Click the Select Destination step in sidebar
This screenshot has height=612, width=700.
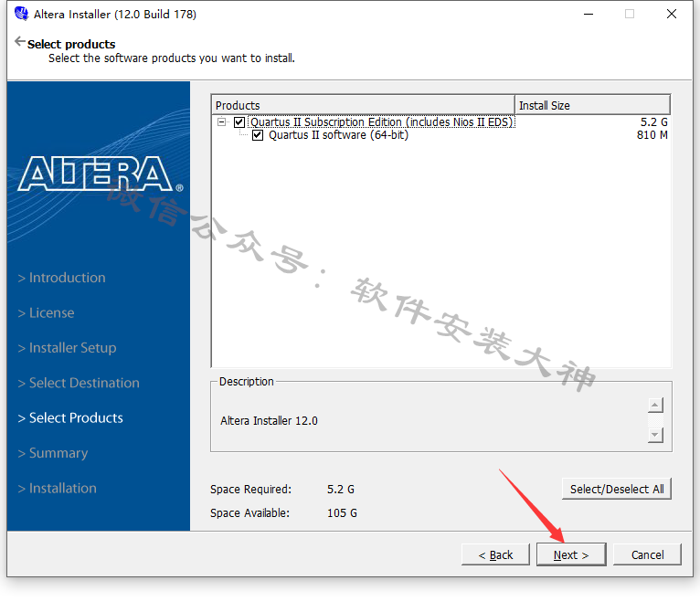point(79,383)
